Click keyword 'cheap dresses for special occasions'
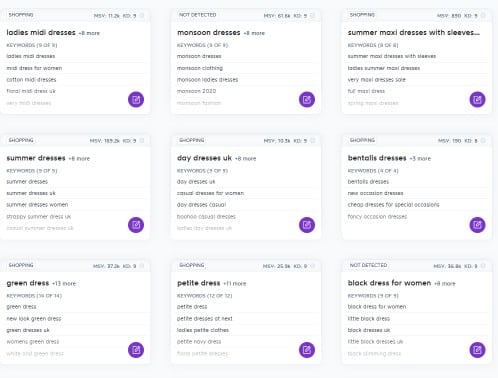 [393, 205]
